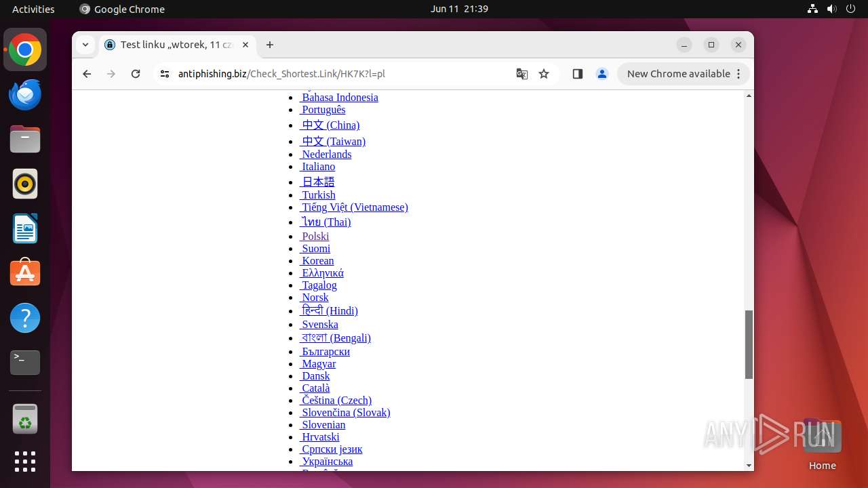The height and width of the screenshot is (488, 868).
Task: Select the '中文 (Taiwan)' link
Action: coord(332,142)
